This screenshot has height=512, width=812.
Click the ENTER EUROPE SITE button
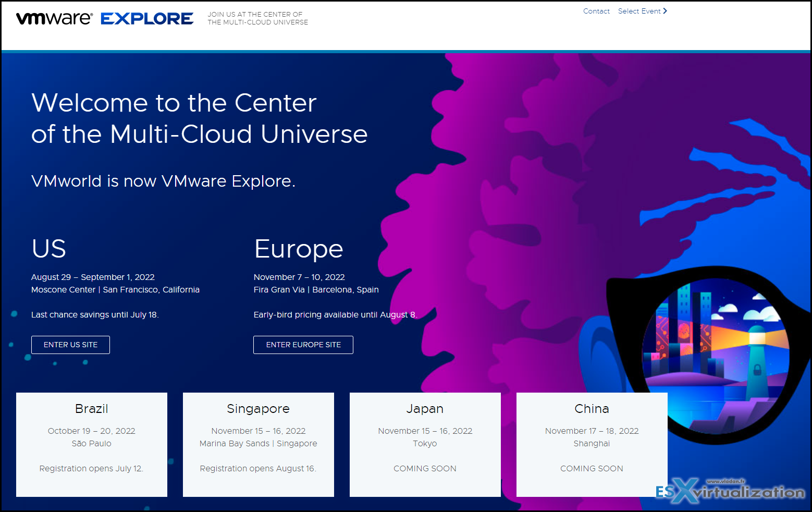click(303, 345)
